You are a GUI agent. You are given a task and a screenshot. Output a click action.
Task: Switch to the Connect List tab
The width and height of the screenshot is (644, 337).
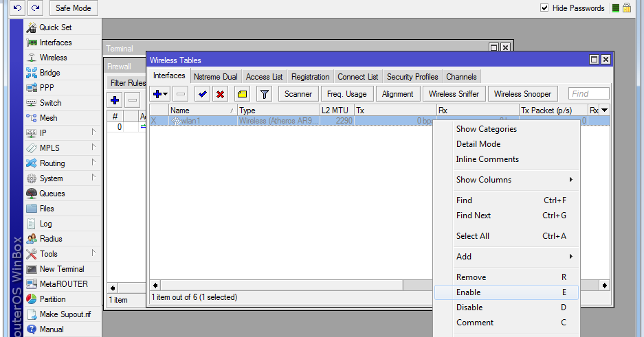click(x=357, y=77)
